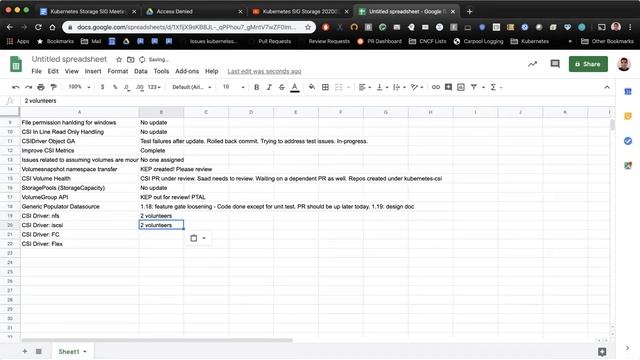Open the zoom 100% dropdown
640x360 pixels.
click(x=79, y=87)
